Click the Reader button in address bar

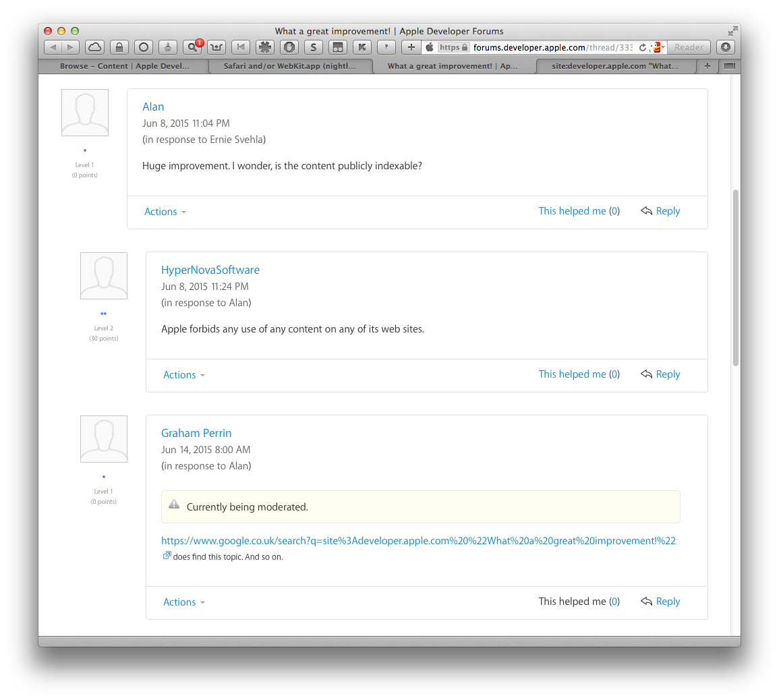tap(689, 47)
